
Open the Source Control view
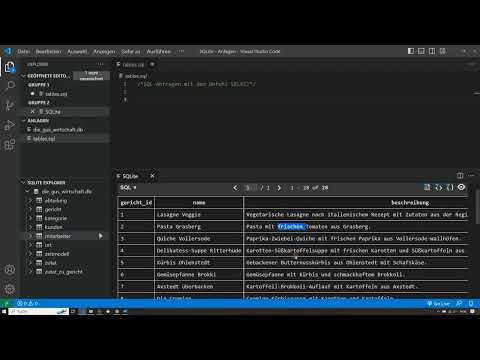coord(10,106)
